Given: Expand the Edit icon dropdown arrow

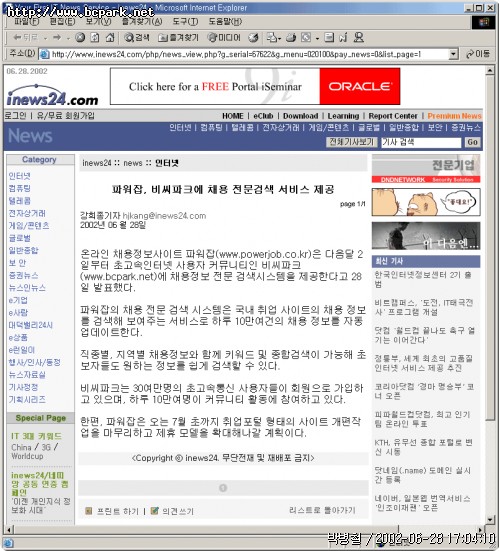Looking at the screenshot, I should pos(317,38).
